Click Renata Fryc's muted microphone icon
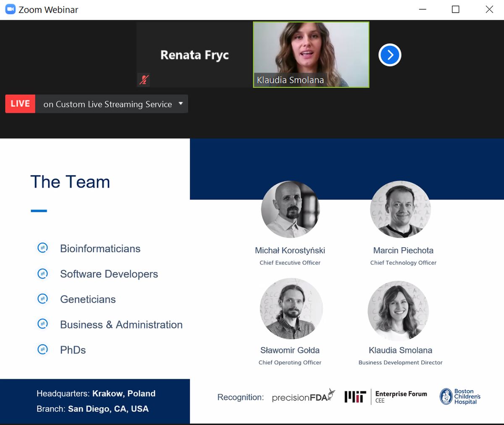Screen dimensions: 504x425 (144, 79)
